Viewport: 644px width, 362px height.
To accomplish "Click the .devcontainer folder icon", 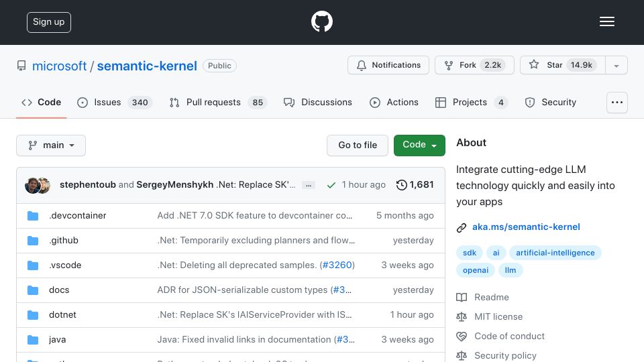I will point(33,216).
